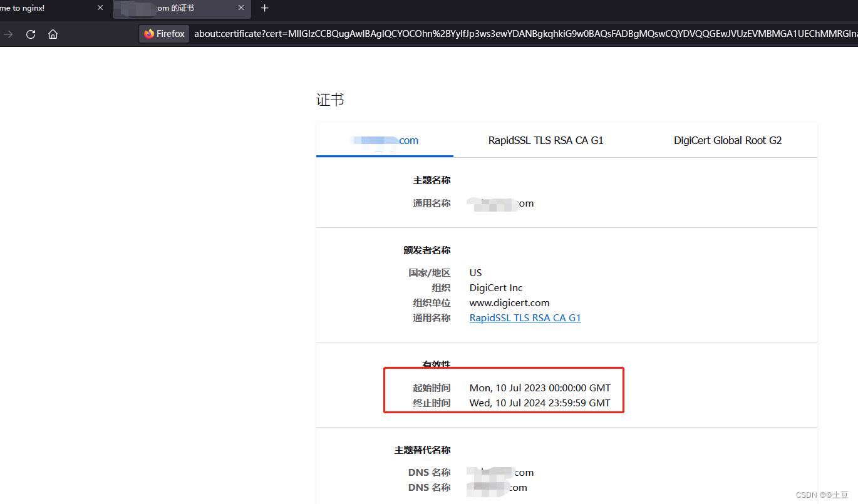Follow the RapidSSL TLS RSA CA G1 link
This screenshot has height=504, width=858.
tap(525, 318)
